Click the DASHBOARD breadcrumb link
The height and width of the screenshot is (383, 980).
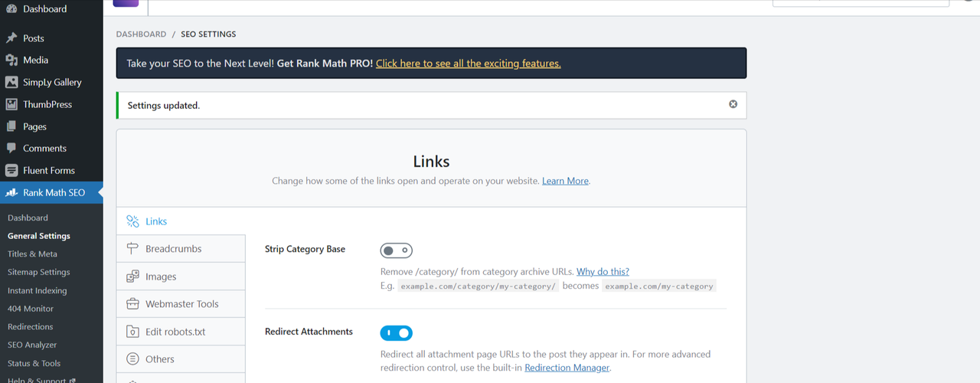pos(141,34)
